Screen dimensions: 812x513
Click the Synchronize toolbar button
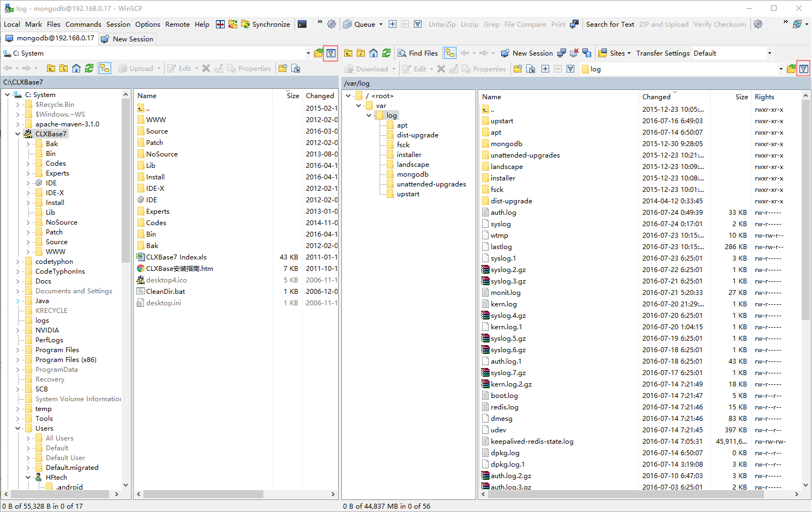coord(266,25)
